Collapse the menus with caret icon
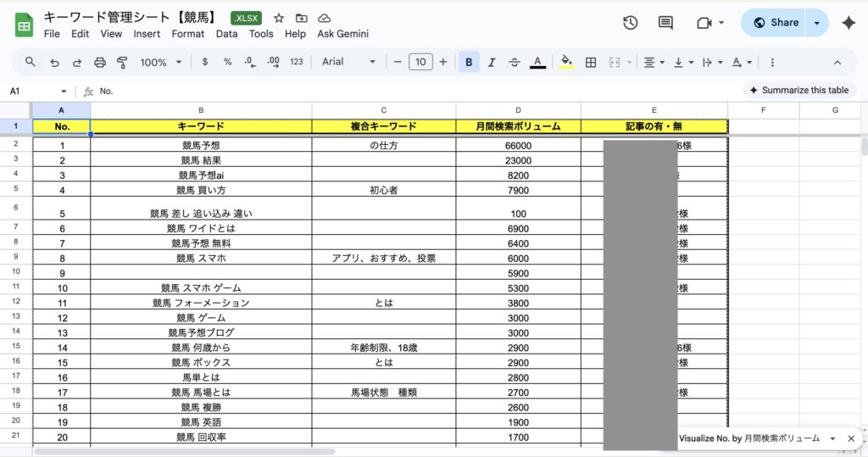Image resolution: width=868 pixels, height=457 pixels. click(837, 63)
